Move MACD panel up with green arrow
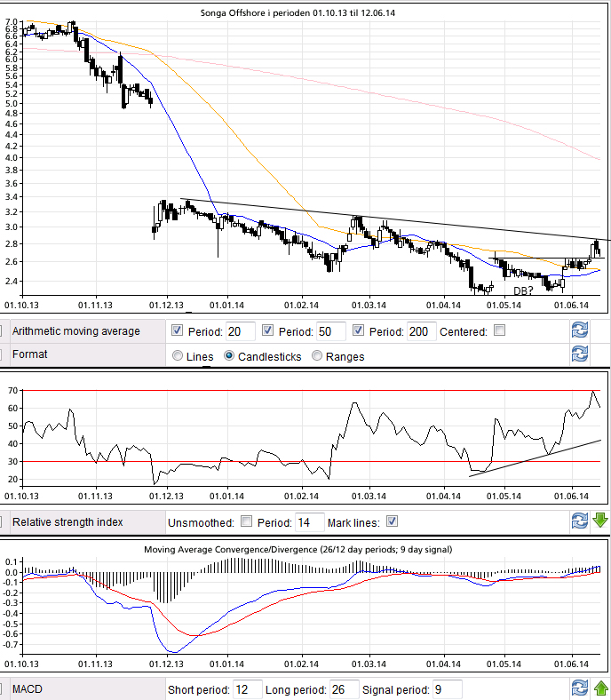 (x=600, y=688)
